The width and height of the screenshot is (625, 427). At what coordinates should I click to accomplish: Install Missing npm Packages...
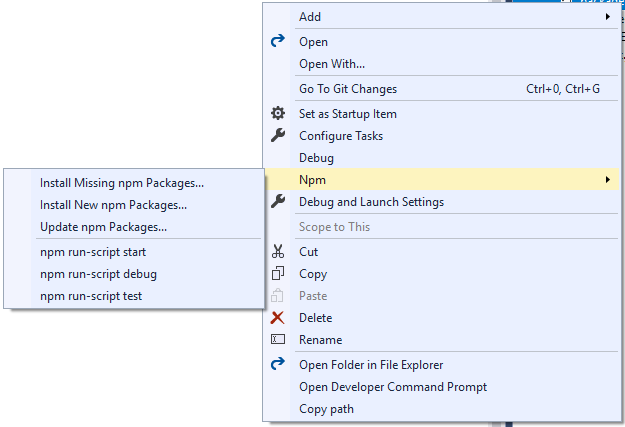[134, 183]
